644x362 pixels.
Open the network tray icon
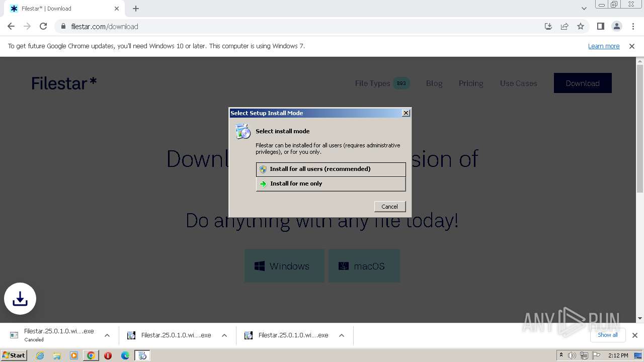(584, 355)
